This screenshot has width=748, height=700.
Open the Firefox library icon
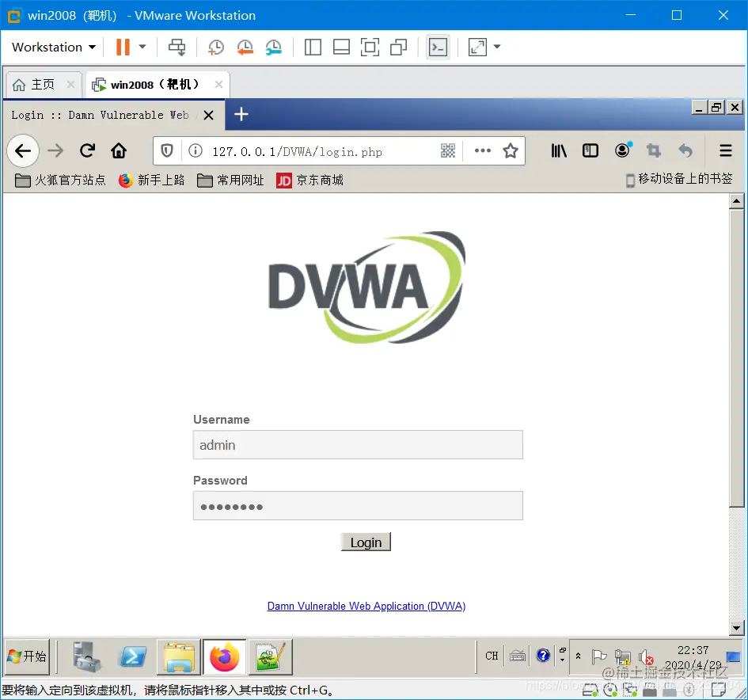click(x=559, y=150)
